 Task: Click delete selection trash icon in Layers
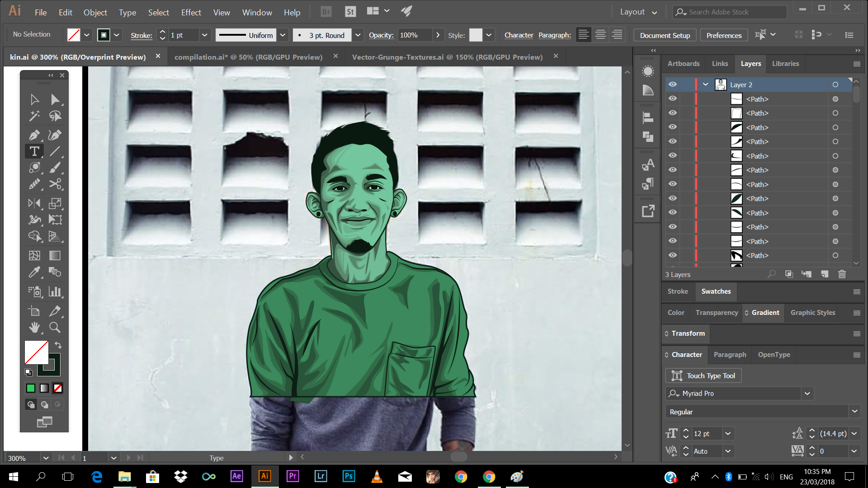coord(842,274)
